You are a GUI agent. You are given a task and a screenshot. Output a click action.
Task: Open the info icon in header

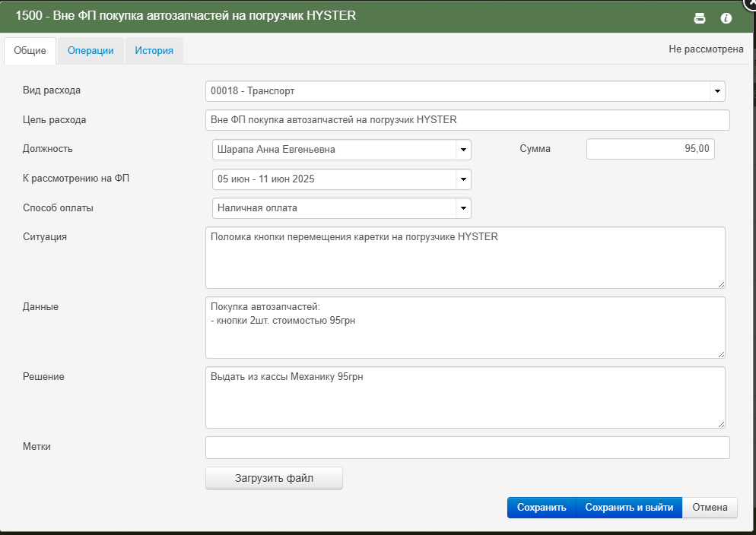[726, 18]
